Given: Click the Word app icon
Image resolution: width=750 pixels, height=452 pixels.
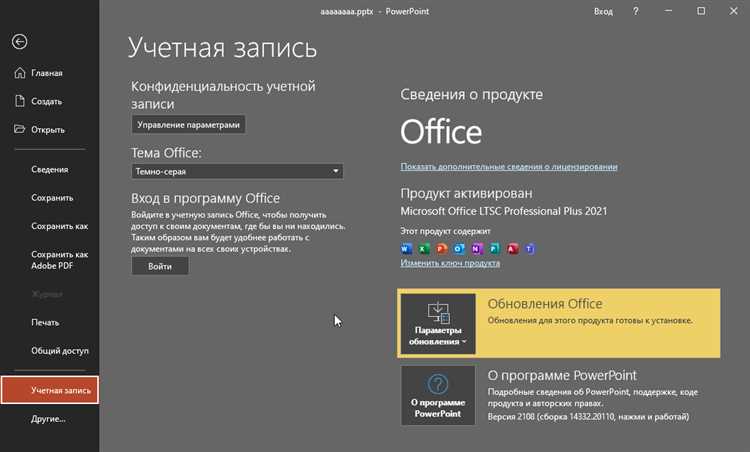Looking at the screenshot, I should pos(406,249).
